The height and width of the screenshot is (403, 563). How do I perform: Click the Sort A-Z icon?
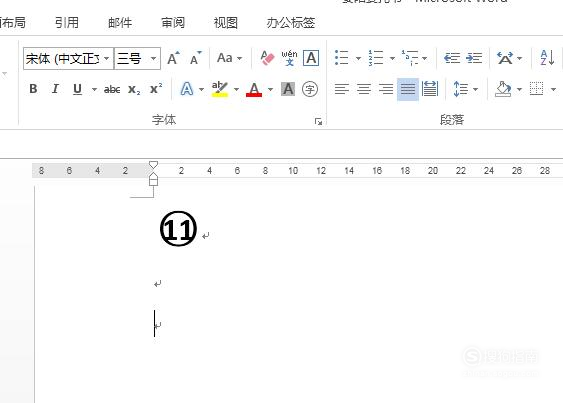(547, 58)
